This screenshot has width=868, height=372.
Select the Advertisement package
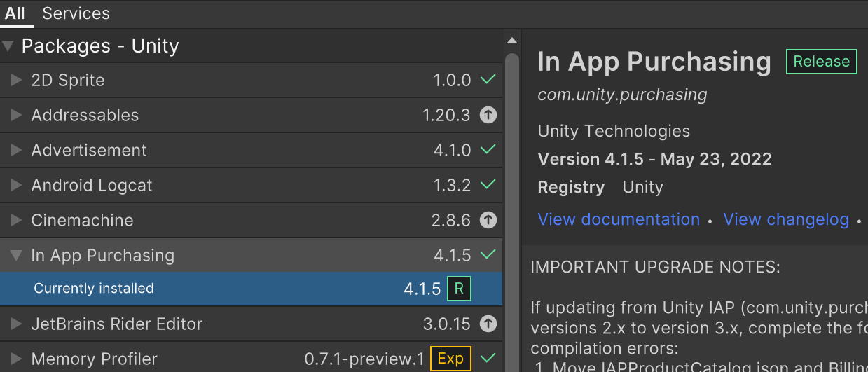[x=251, y=150]
